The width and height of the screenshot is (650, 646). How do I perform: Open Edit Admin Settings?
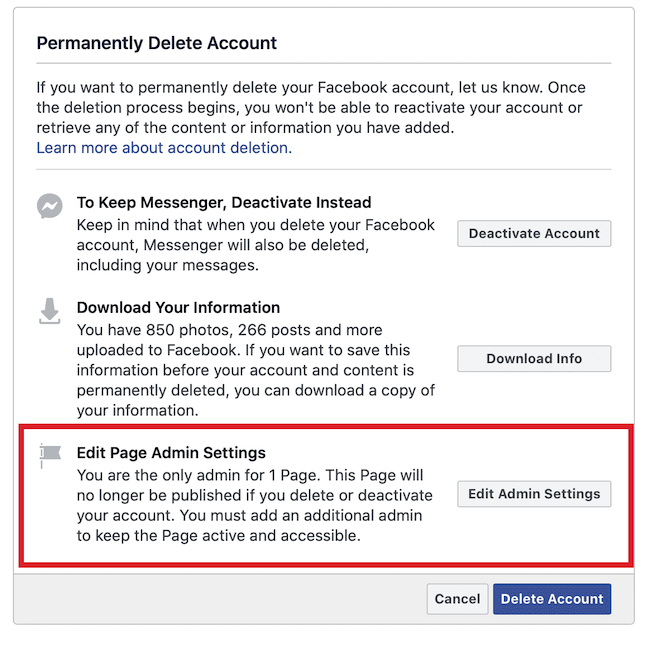(x=534, y=494)
